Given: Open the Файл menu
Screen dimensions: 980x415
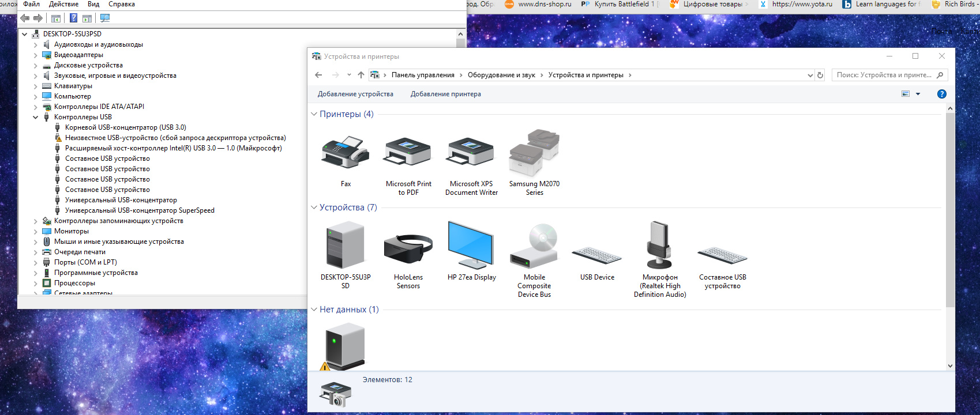Looking at the screenshot, I should [x=31, y=4].
